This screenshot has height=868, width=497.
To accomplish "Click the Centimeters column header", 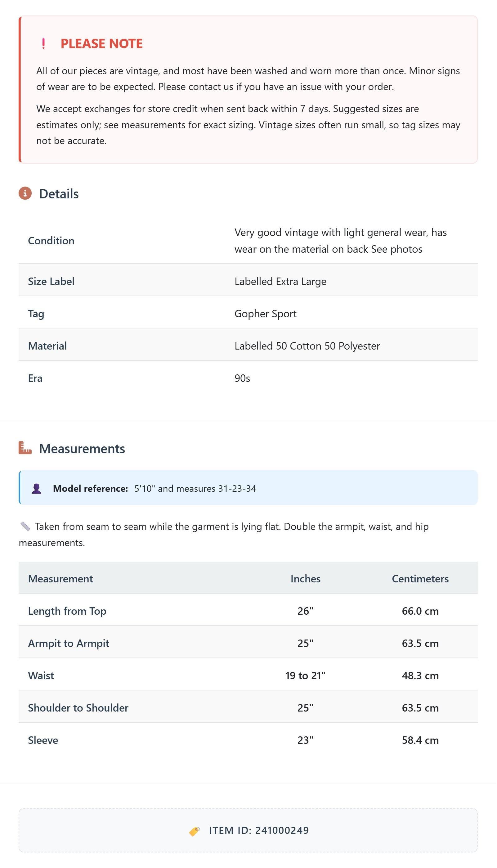I will point(420,578).
